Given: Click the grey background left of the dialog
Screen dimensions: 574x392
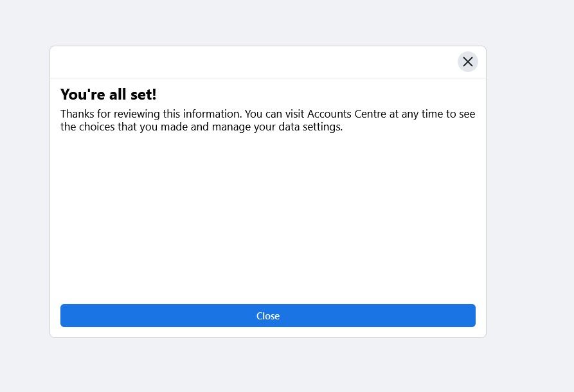Looking at the screenshot, I should pyautogui.click(x=24, y=192).
